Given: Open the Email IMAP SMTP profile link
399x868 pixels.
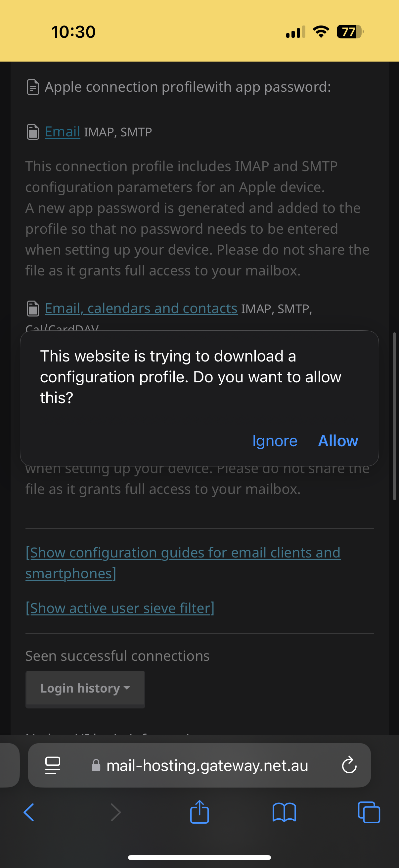Looking at the screenshot, I should click(62, 131).
